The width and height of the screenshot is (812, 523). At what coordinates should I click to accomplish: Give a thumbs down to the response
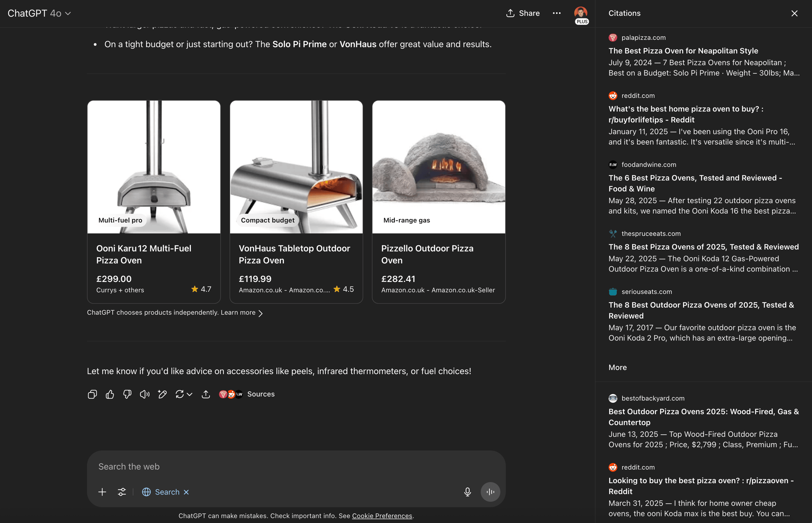pos(127,394)
